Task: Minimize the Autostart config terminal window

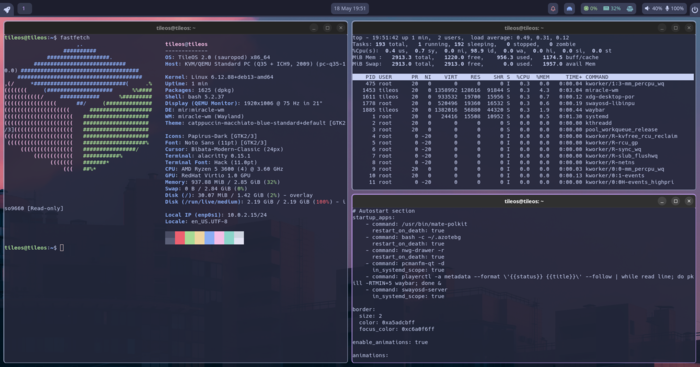Action: (662, 201)
